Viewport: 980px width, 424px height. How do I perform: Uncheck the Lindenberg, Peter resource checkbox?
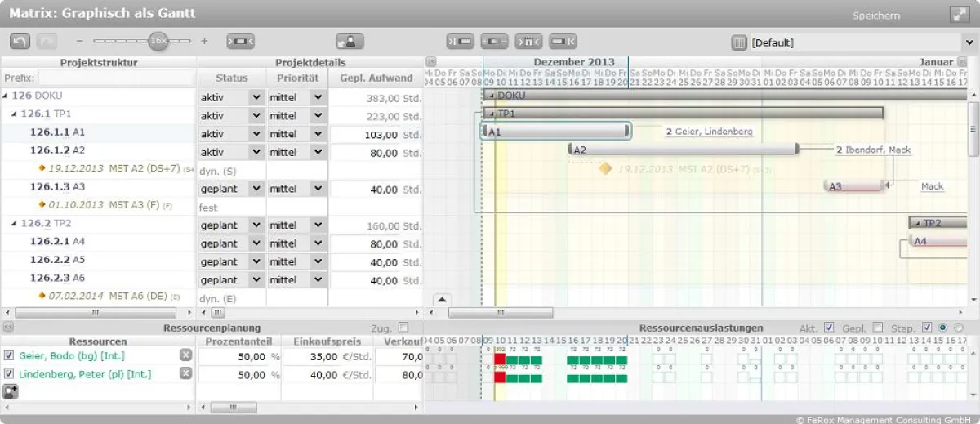click(x=9, y=374)
